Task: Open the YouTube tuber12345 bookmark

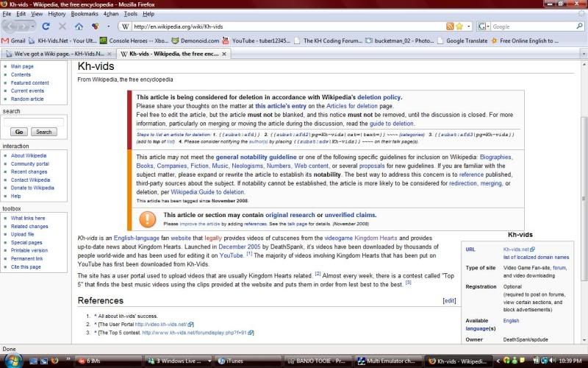Action: pyautogui.click(x=256, y=40)
